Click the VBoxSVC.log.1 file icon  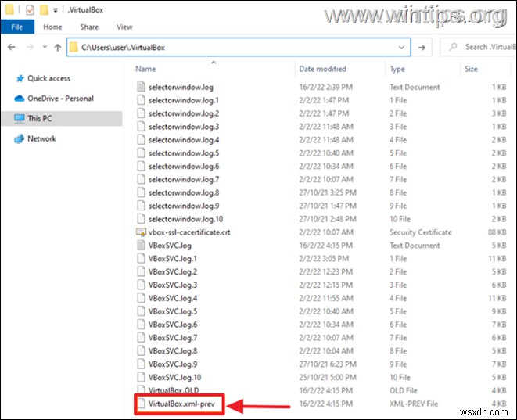pyautogui.click(x=141, y=258)
